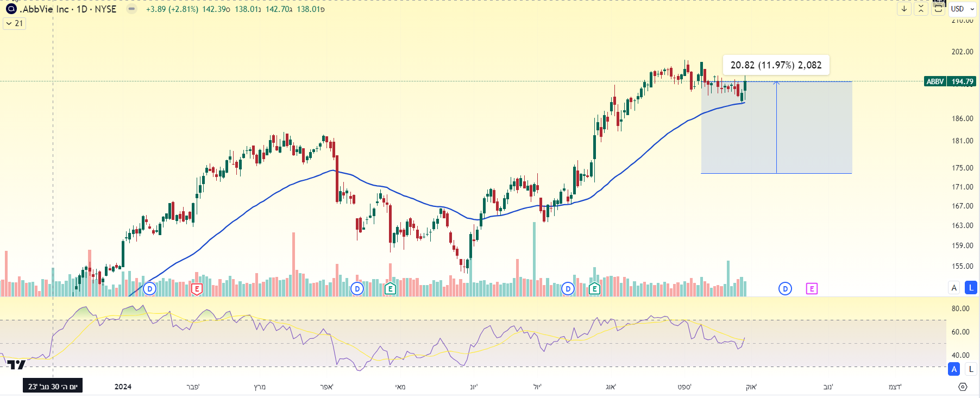Image resolution: width=980 pixels, height=398 pixels.
Task: Toggle log scale L on RSI pane
Action: [971, 369]
